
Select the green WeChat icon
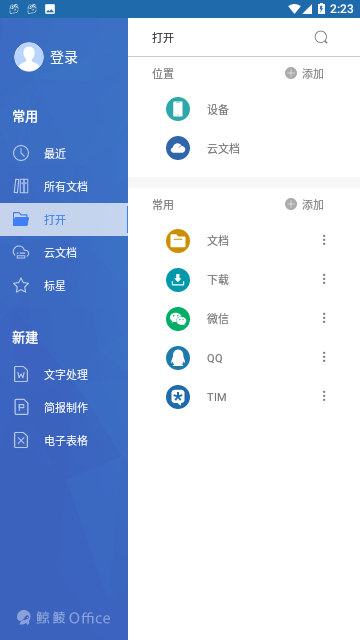click(x=178, y=319)
